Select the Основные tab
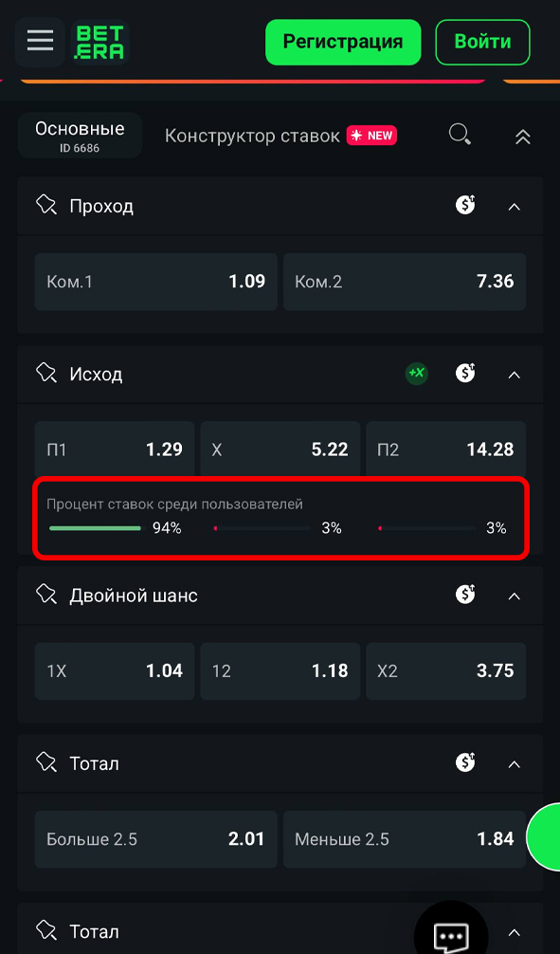Viewport: 560px width, 954px height. tap(80, 136)
